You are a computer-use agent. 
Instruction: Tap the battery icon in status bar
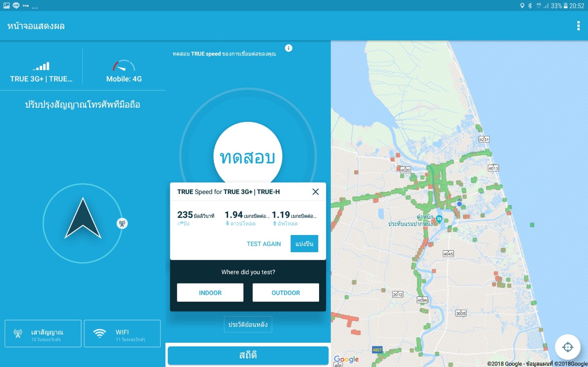click(x=566, y=6)
